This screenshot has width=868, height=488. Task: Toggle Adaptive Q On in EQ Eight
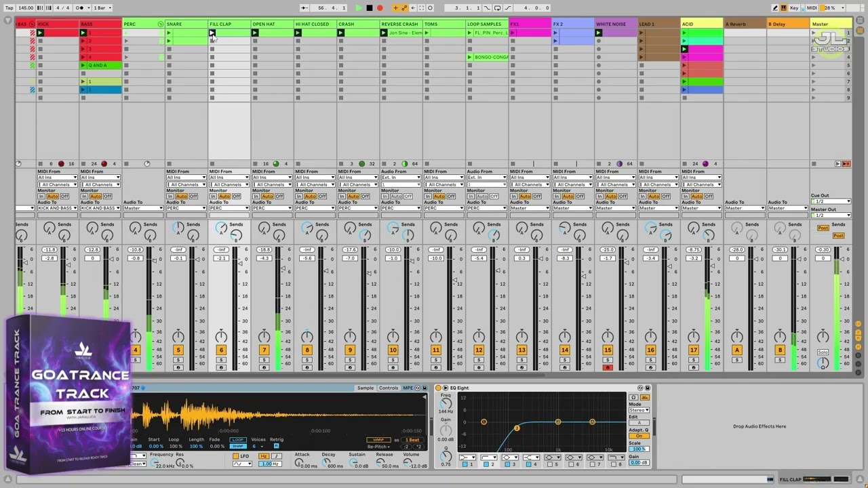639,436
